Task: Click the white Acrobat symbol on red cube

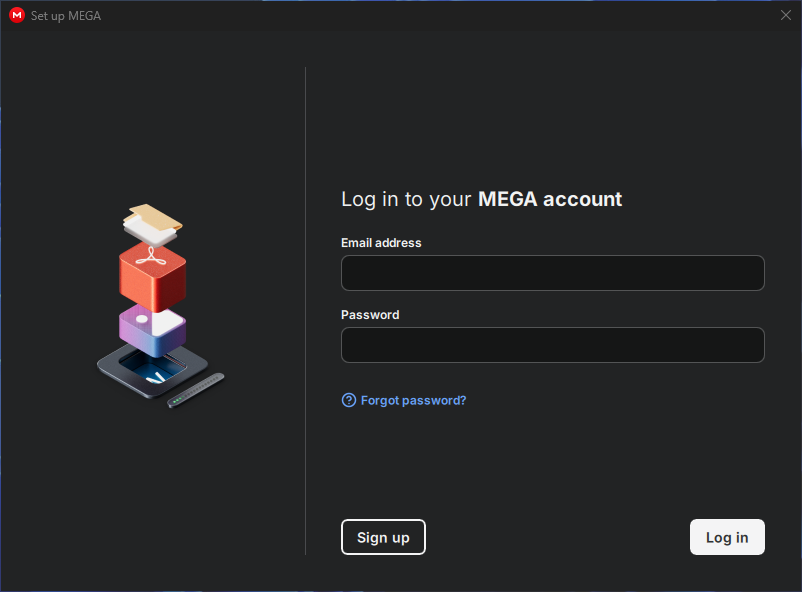Action: tap(151, 256)
